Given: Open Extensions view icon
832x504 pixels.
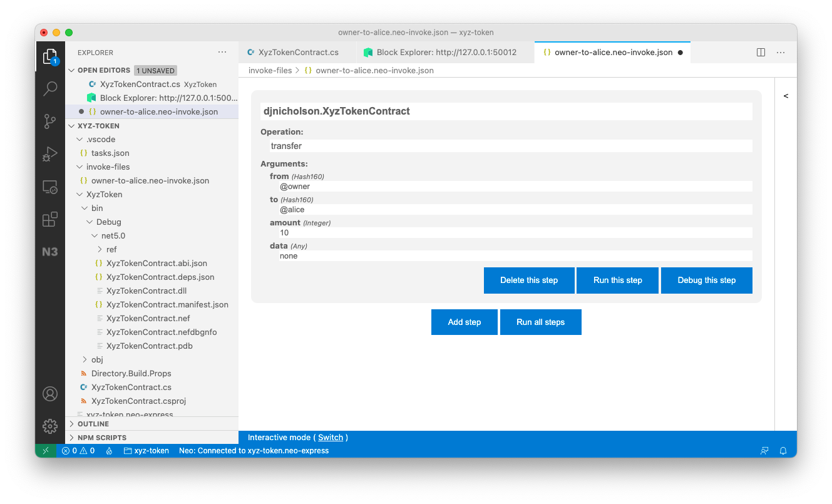Looking at the screenshot, I should (50, 219).
